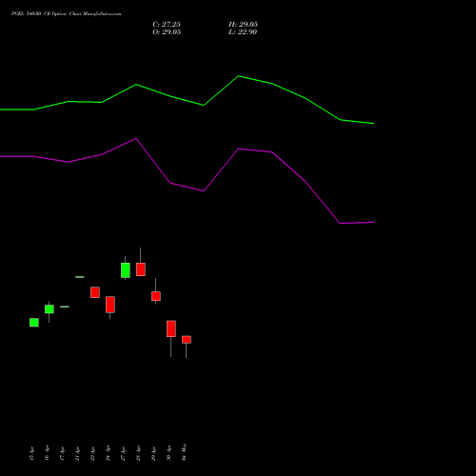The height and width of the screenshot is (476, 476).
Task: Select the 04 May red candle
Action: tap(187, 340)
